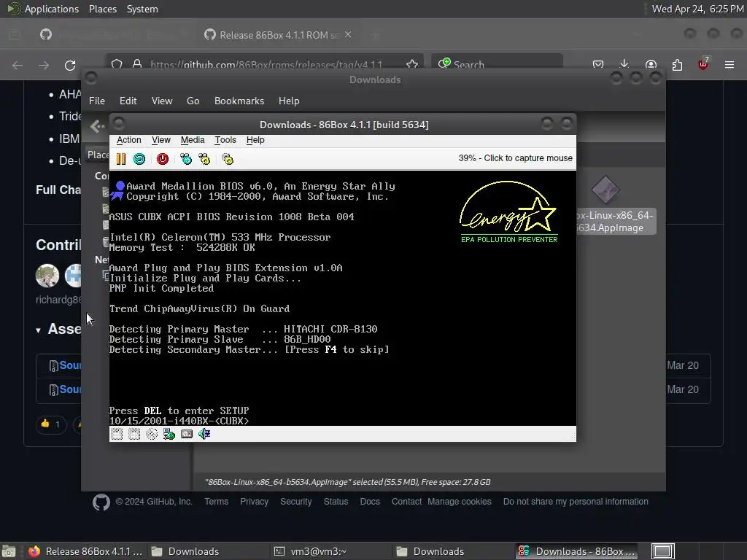
Task: Click the github.com address bar
Action: pos(266,64)
